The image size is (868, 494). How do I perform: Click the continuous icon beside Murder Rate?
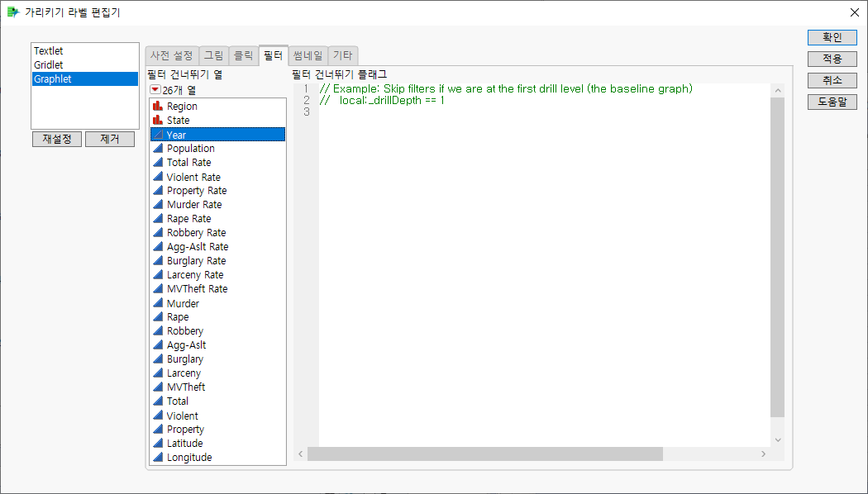pyautogui.click(x=158, y=204)
